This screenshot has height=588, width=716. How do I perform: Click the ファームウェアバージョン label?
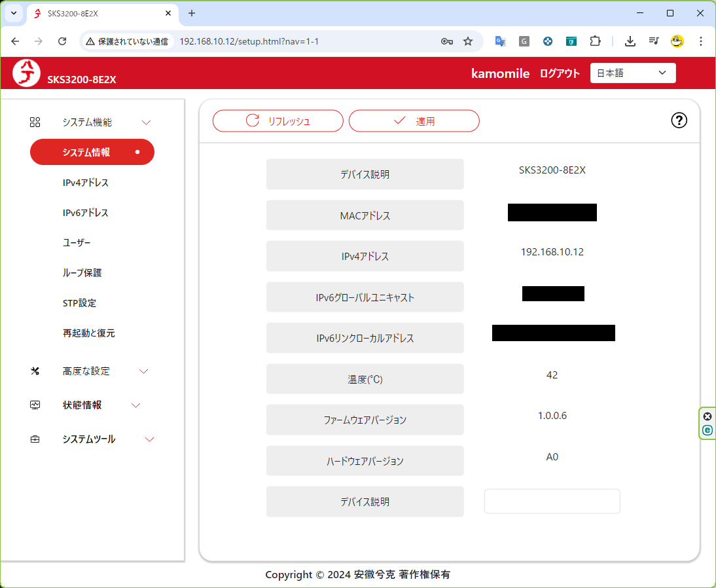[365, 420]
